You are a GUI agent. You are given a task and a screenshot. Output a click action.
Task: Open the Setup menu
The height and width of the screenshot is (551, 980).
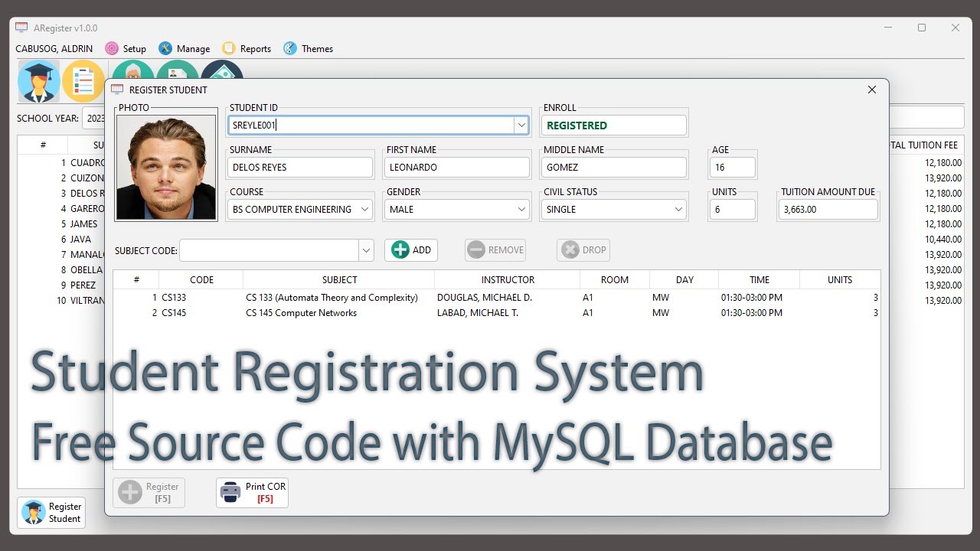[x=126, y=48]
